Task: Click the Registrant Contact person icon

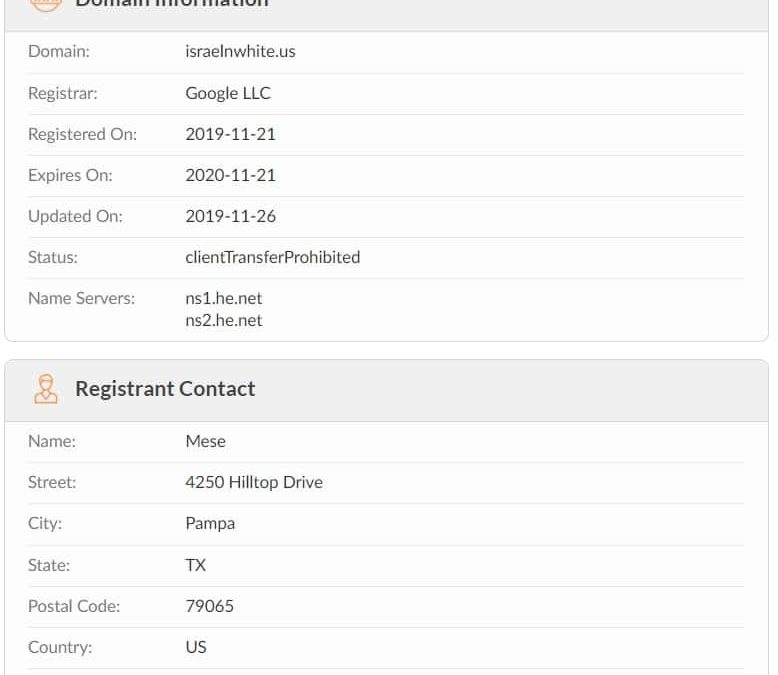Action: (x=46, y=389)
